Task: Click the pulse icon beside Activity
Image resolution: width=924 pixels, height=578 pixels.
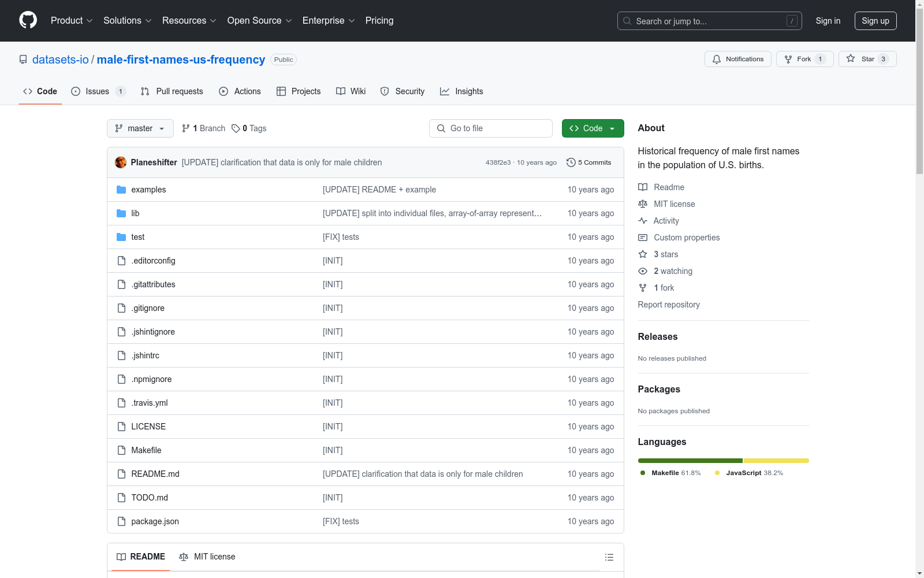Action: coord(643,221)
